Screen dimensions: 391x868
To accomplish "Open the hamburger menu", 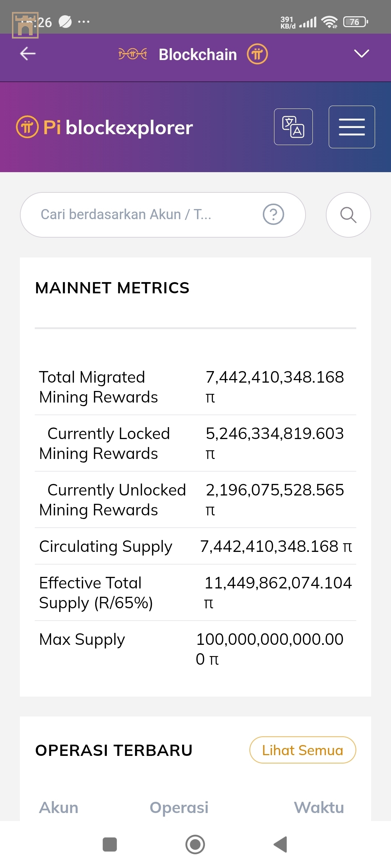I will [x=352, y=127].
